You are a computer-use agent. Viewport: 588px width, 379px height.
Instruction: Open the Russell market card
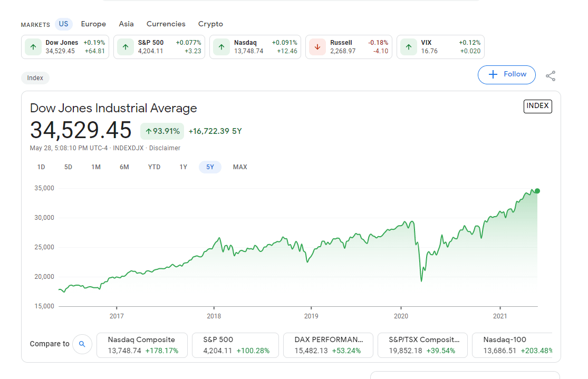pyautogui.click(x=349, y=47)
